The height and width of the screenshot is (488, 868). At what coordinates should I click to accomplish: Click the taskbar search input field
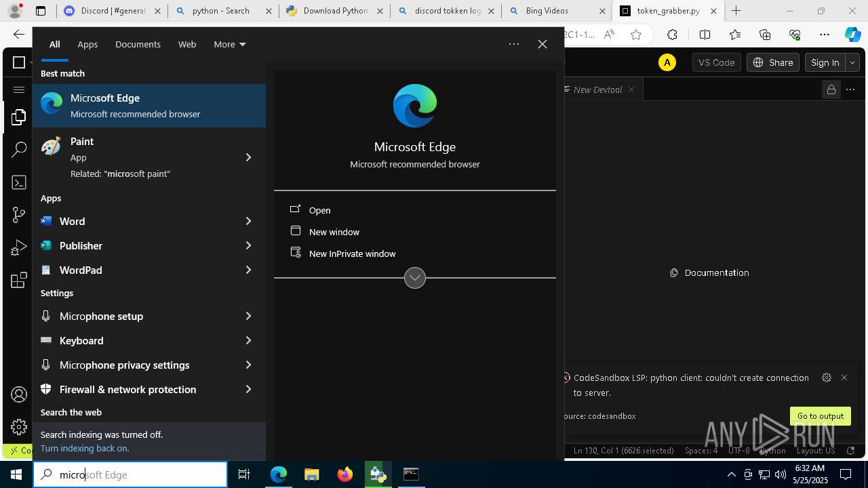point(130,474)
